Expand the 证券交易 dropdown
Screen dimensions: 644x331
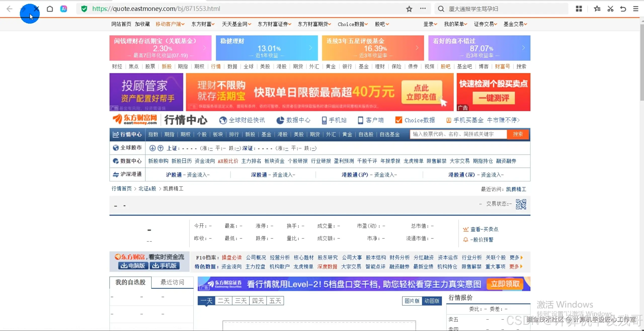(x=486, y=24)
